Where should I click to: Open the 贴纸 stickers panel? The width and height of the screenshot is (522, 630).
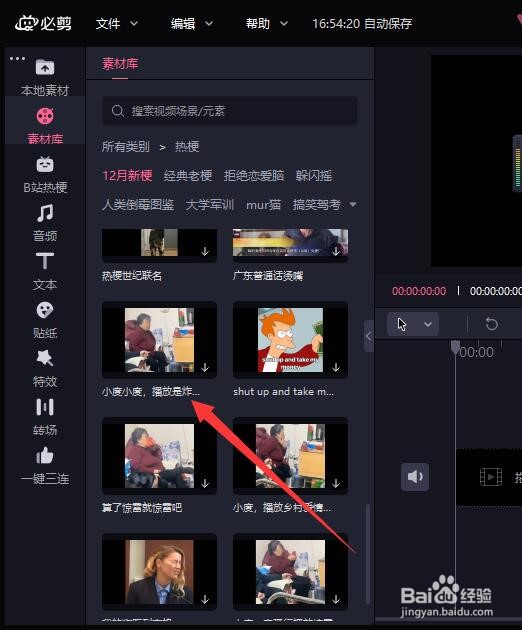45,320
